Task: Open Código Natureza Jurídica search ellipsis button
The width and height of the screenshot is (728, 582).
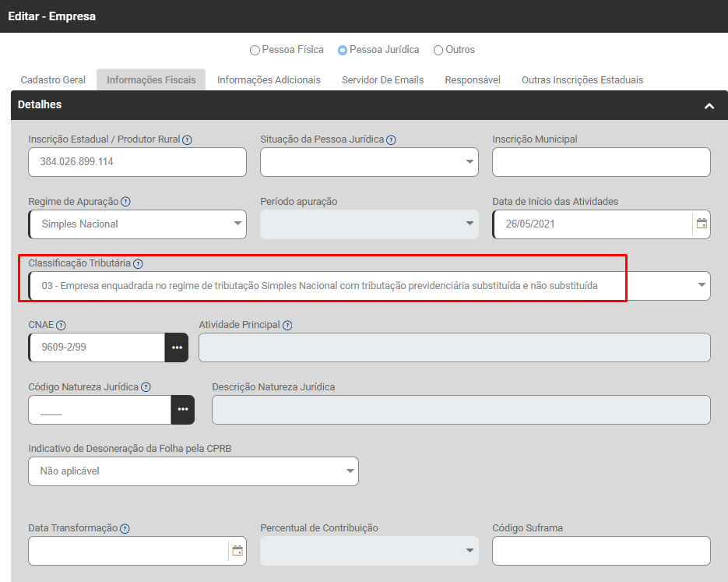Action: [x=183, y=410]
